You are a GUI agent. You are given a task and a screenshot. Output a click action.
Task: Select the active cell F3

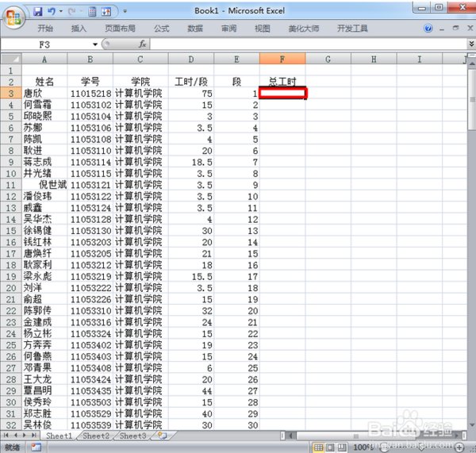tap(282, 93)
